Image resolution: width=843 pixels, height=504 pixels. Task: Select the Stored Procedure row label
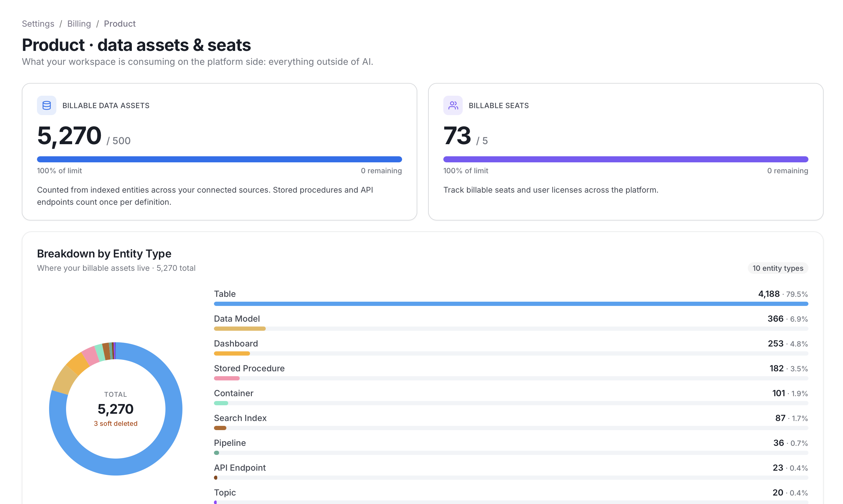249,368
